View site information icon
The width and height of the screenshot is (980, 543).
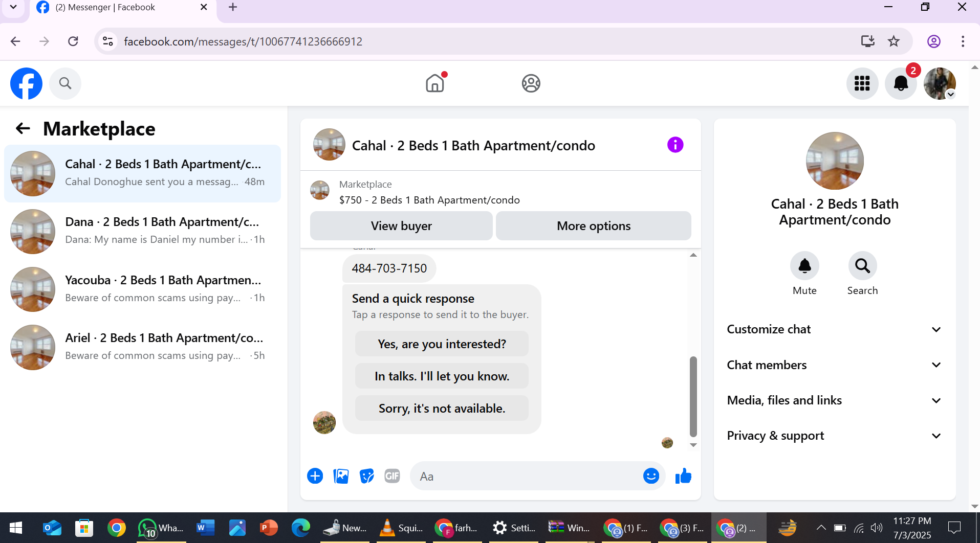(x=108, y=41)
